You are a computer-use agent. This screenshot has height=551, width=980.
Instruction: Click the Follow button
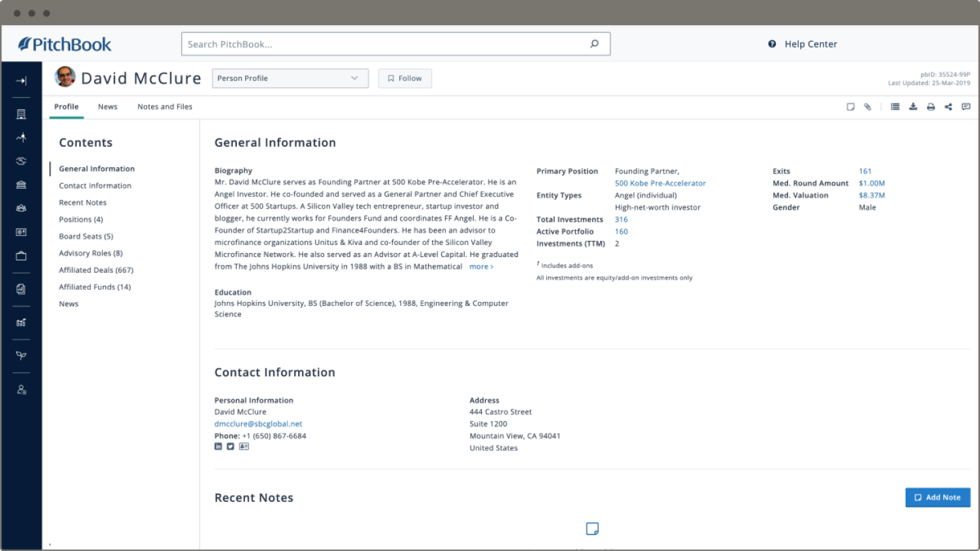[405, 78]
